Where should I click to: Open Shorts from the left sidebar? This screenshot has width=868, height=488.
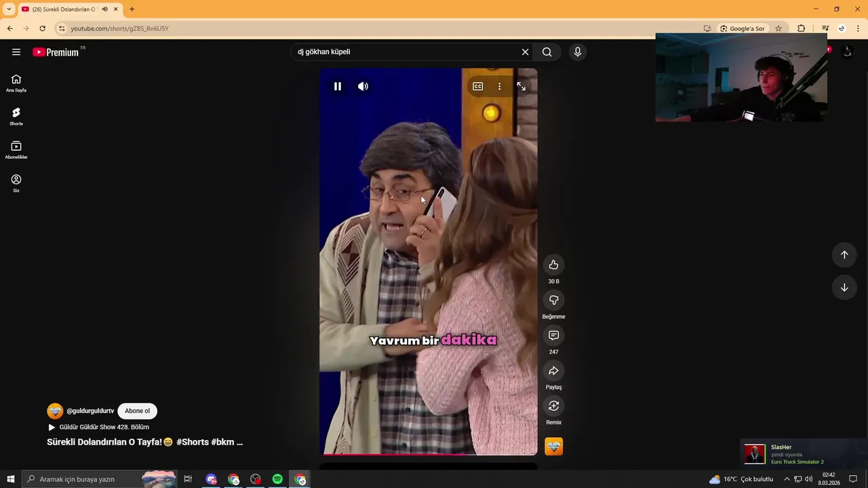(16, 117)
